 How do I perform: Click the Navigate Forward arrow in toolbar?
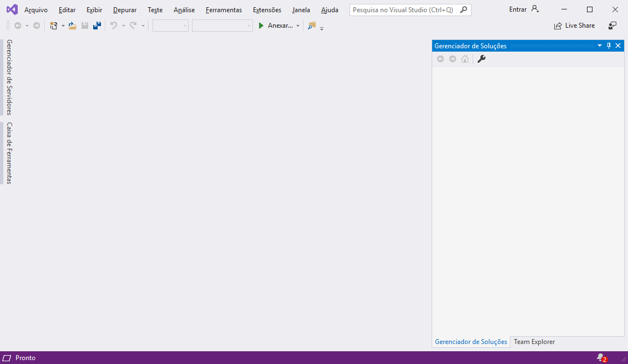(37, 26)
